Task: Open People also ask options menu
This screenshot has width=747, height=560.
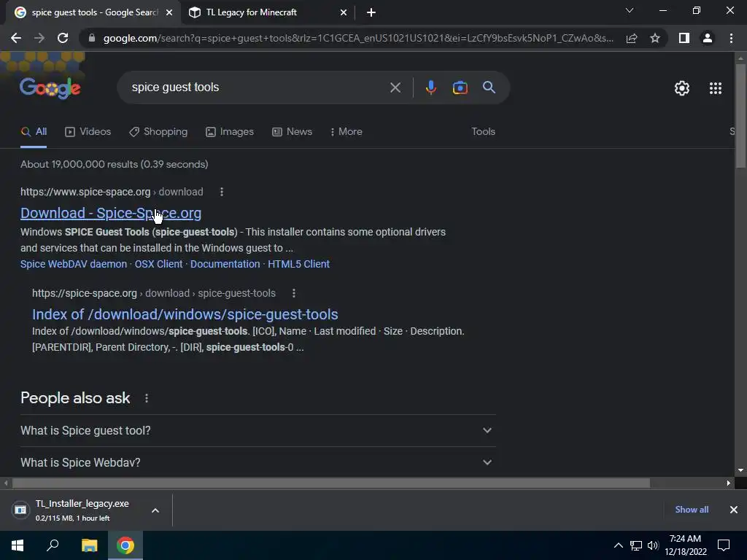Action: (x=146, y=398)
